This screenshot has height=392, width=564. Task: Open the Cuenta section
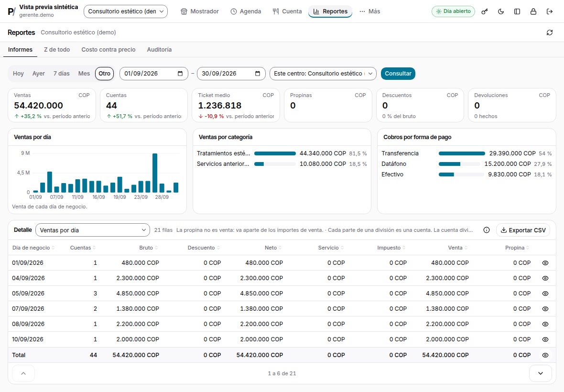(287, 11)
